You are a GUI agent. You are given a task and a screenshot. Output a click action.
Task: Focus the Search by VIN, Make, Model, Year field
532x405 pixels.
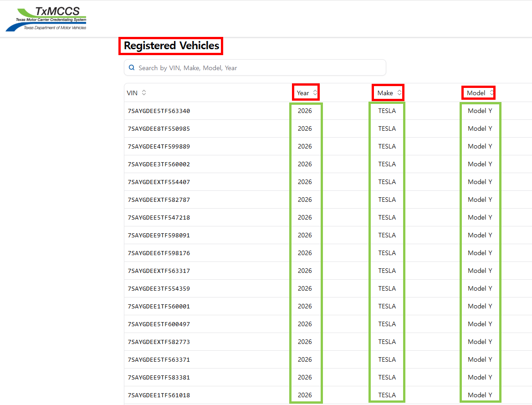[255, 67]
